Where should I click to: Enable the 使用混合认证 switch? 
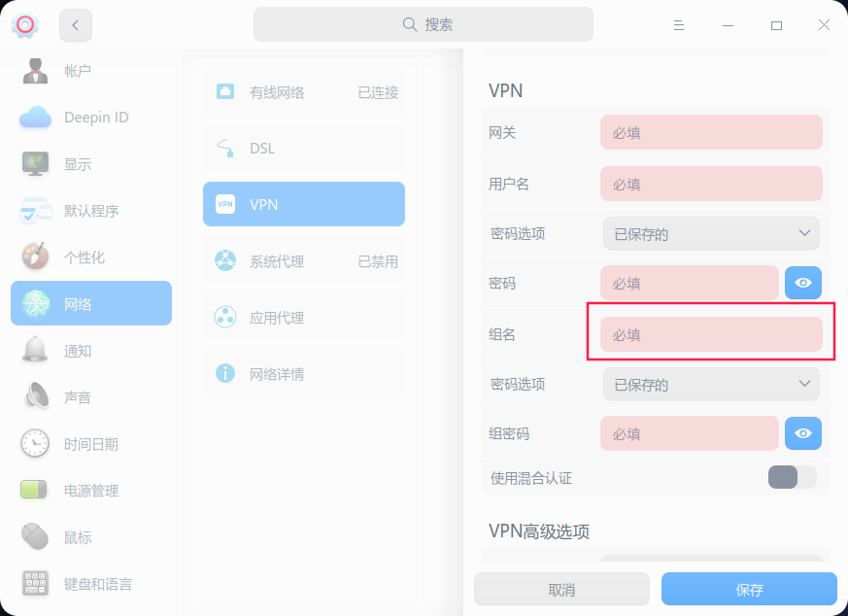coord(792,477)
